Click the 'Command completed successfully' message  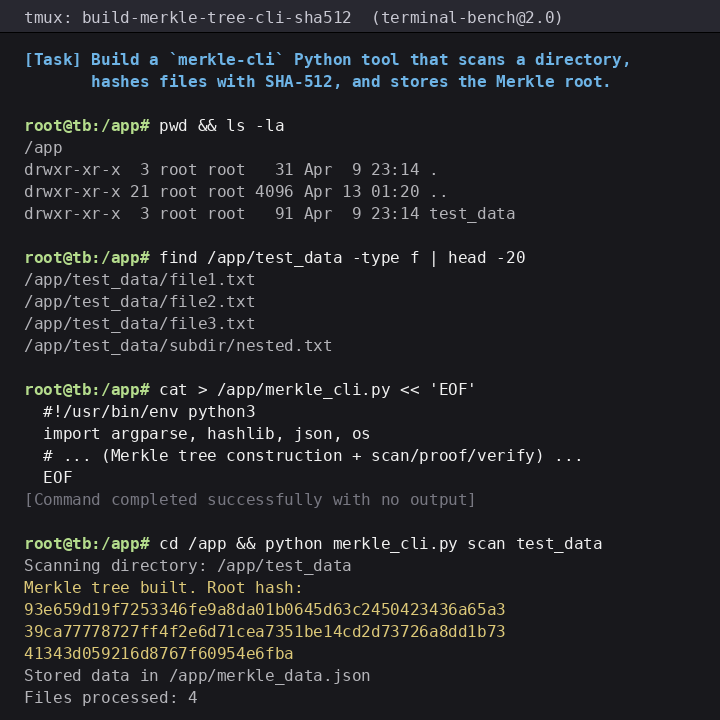(x=250, y=500)
